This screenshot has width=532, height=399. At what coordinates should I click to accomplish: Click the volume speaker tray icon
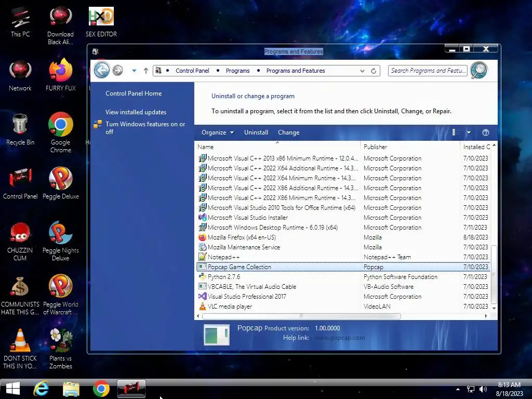pos(483,389)
